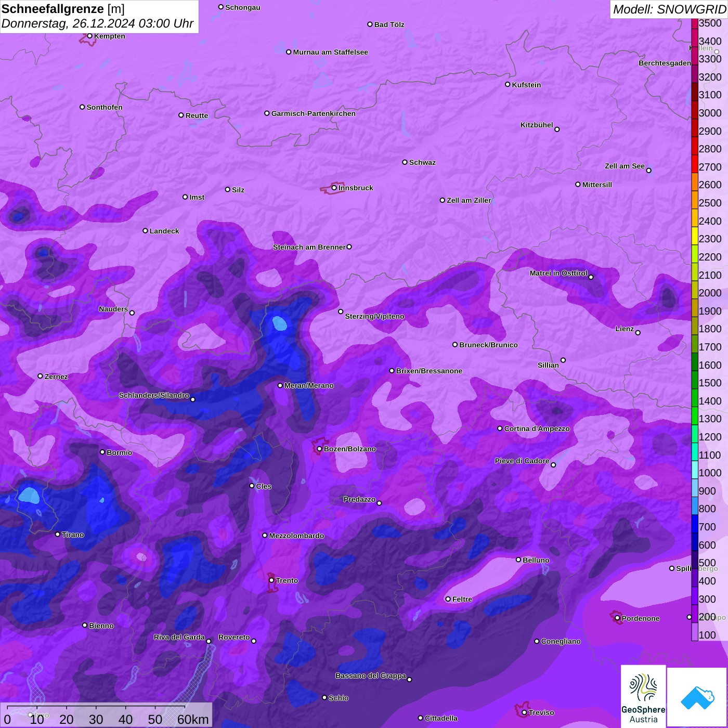Click the Schwaz marker dot
The height and width of the screenshot is (728, 728).
(405, 162)
